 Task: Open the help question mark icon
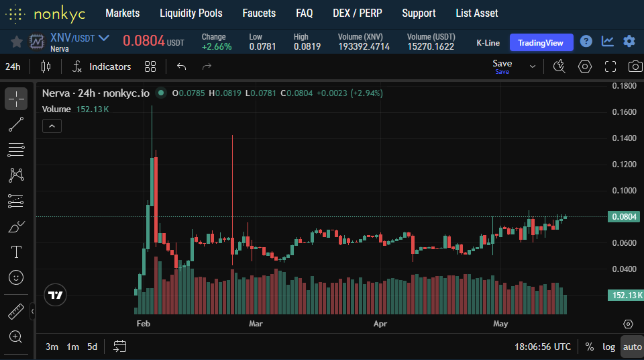point(586,41)
